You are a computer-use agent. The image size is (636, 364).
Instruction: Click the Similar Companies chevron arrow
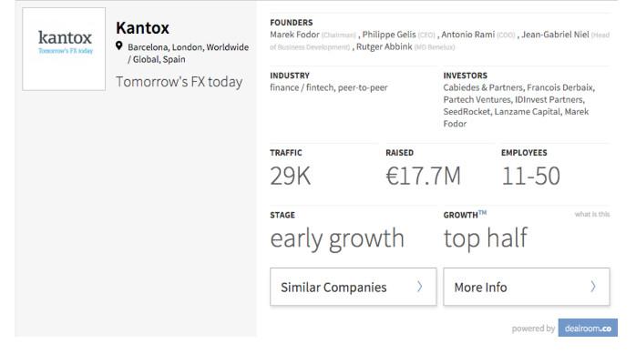coord(420,287)
